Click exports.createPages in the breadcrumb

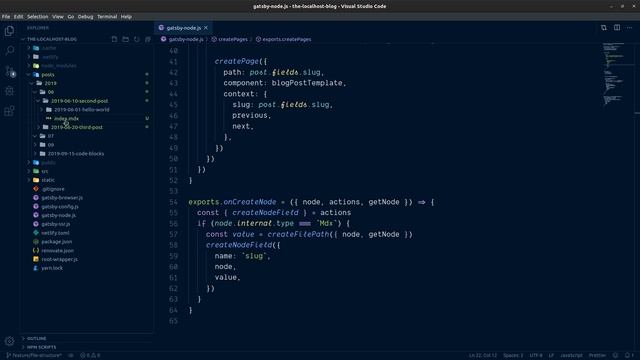[x=287, y=40]
